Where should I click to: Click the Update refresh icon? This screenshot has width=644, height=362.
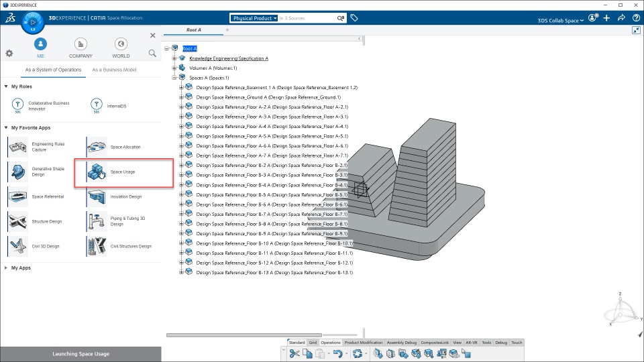(x=358, y=353)
